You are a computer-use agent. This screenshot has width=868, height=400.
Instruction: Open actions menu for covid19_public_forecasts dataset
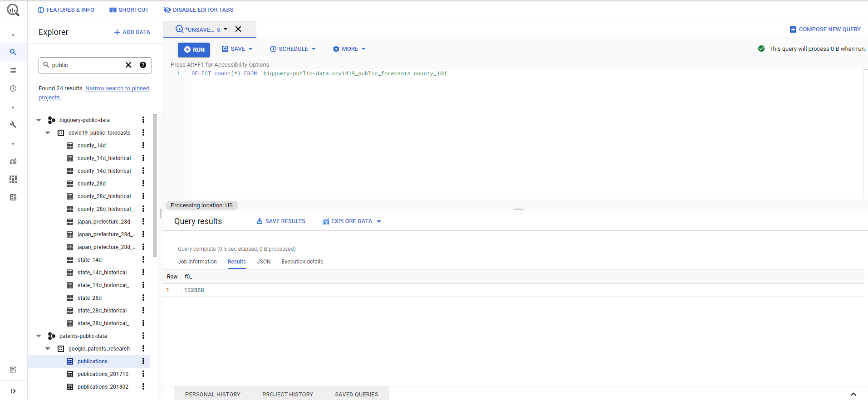tap(143, 132)
